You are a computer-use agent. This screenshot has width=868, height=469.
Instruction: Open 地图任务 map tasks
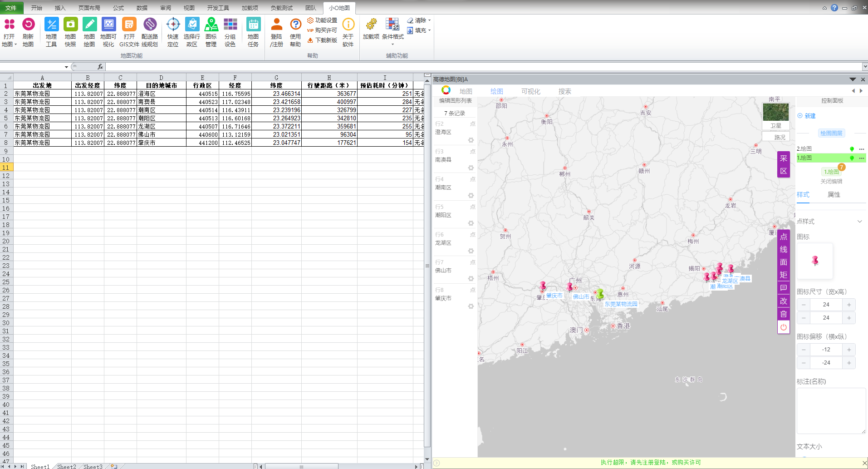coord(253,32)
